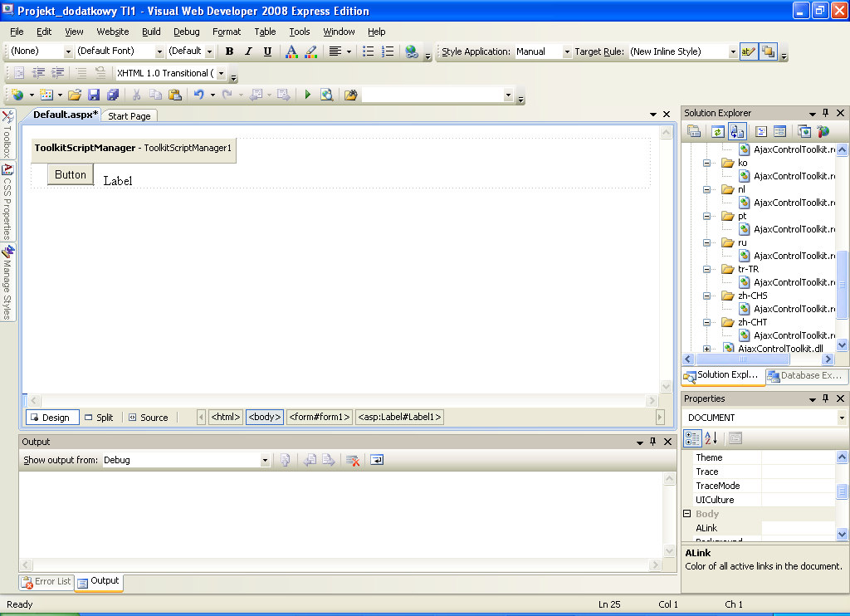Select the <body> tag in breadcrumb

pos(265,417)
